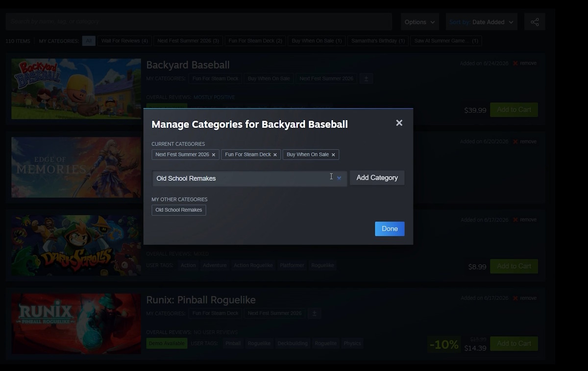Click the Backyard Baseball title link

pyautogui.click(x=188, y=65)
